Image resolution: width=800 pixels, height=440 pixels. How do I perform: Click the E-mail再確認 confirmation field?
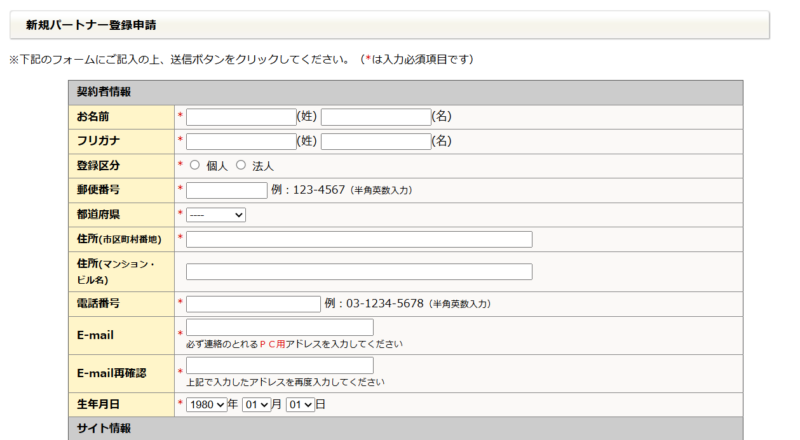coord(279,366)
